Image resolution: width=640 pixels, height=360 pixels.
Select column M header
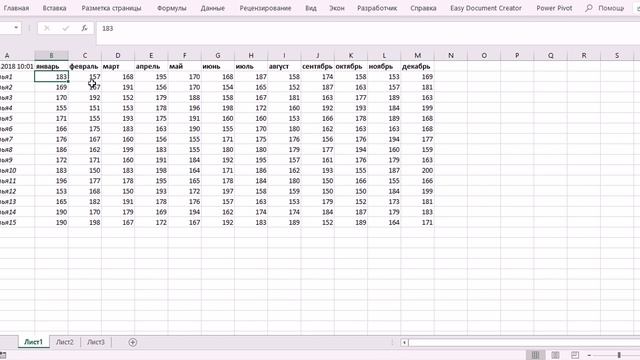point(418,56)
